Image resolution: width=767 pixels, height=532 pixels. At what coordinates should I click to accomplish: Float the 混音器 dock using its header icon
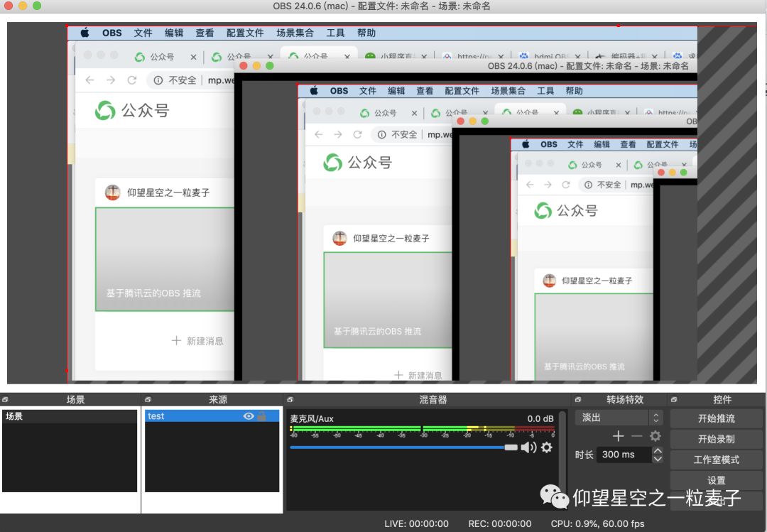click(290, 399)
